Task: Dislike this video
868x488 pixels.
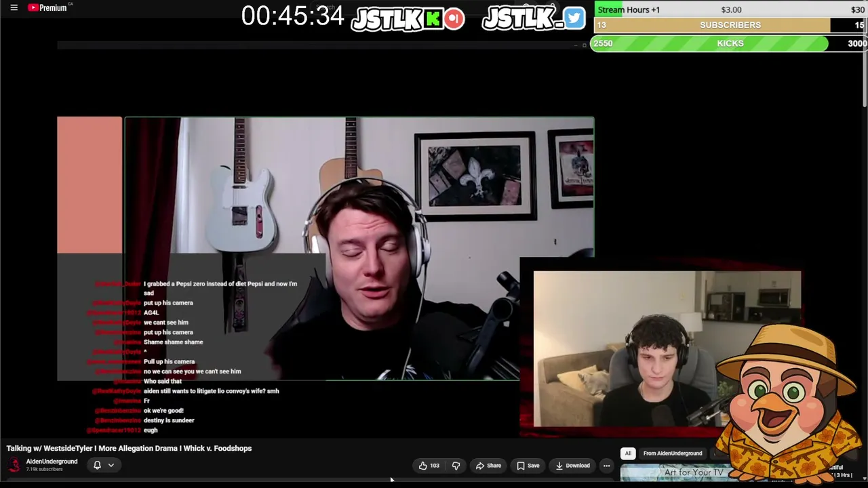Action: point(456,466)
